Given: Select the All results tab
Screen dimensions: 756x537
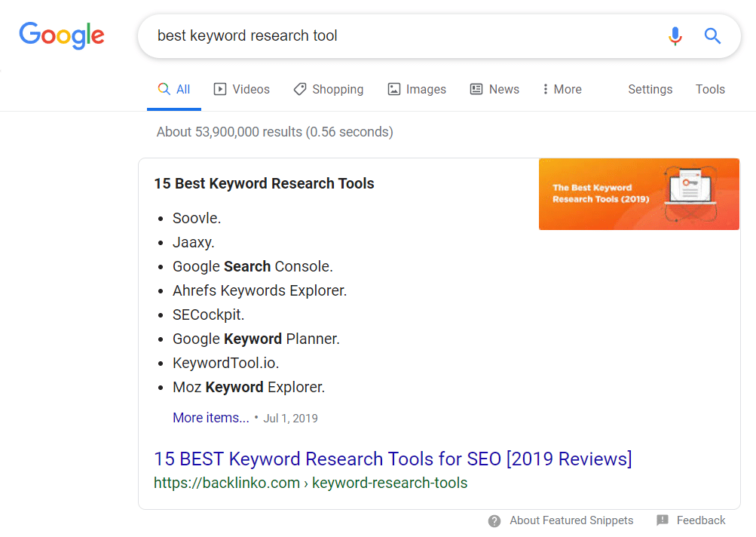Looking at the screenshot, I should pos(174,89).
